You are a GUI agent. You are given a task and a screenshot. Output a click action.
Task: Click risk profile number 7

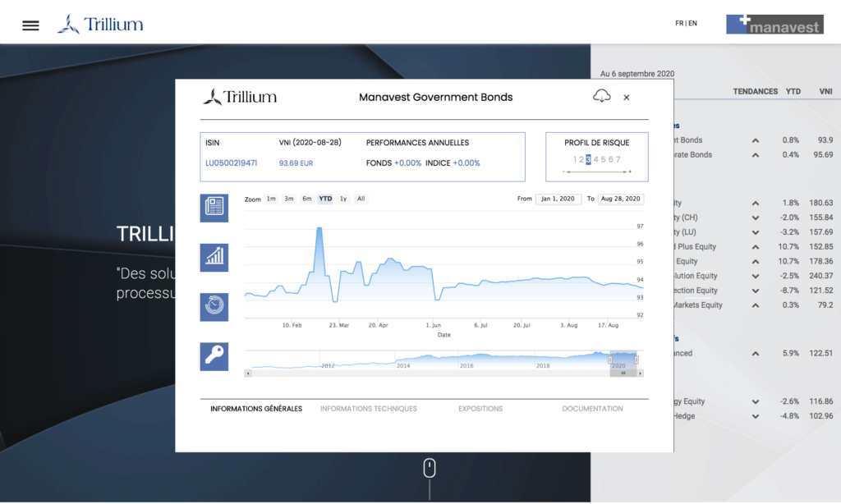click(618, 159)
